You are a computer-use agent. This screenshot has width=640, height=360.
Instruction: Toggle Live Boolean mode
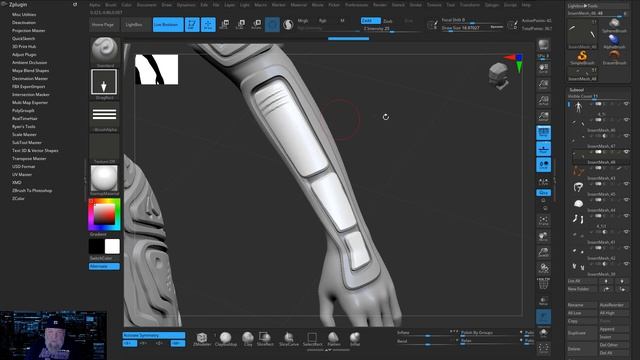click(x=168, y=24)
